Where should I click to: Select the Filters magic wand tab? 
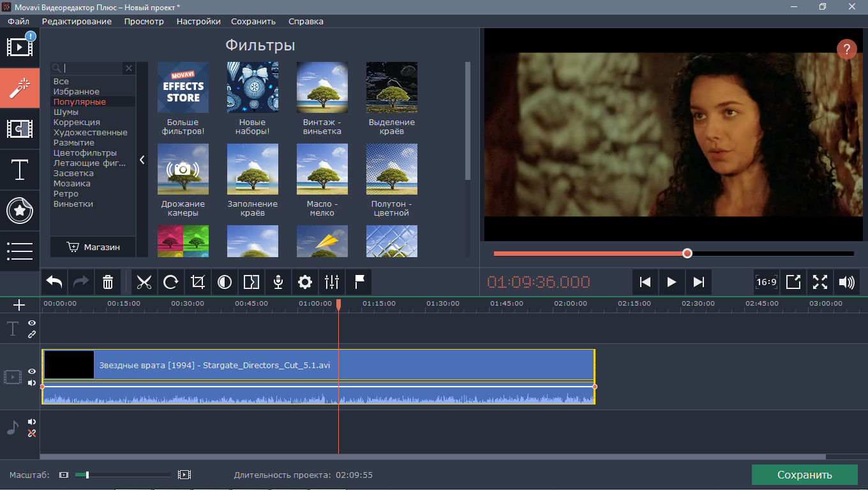point(20,89)
